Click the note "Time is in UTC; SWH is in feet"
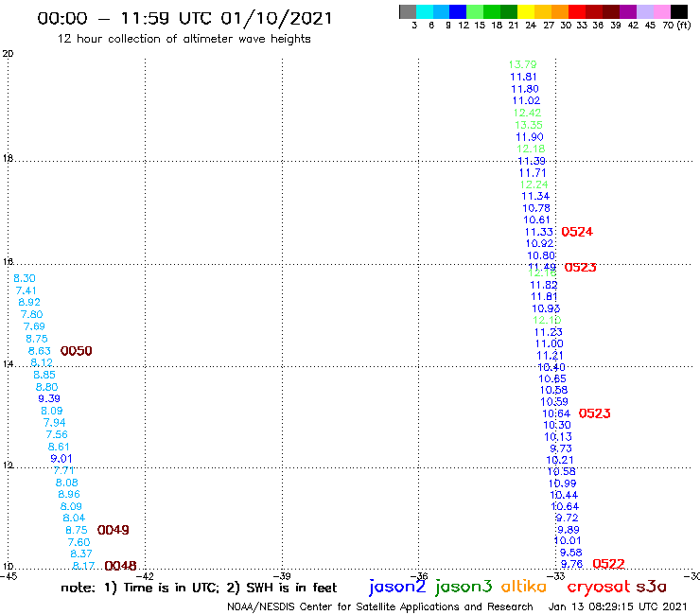Viewport: 700px width, 615px height. (199, 588)
